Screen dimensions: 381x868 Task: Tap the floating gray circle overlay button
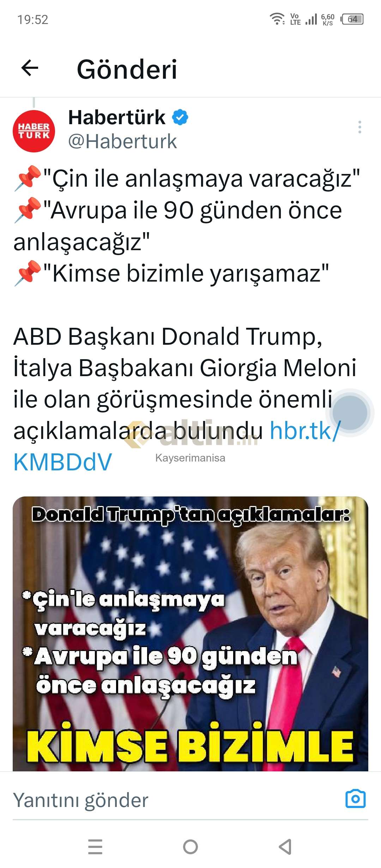click(x=350, y=412)
